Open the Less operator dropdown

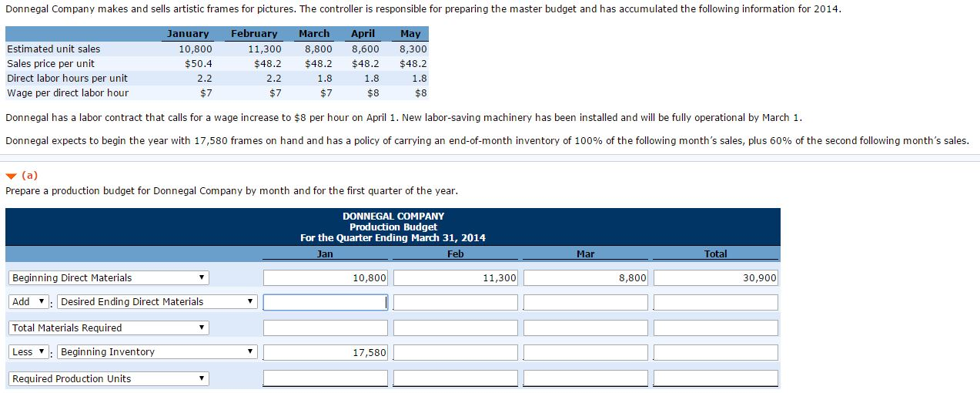[x=29, y=352]
